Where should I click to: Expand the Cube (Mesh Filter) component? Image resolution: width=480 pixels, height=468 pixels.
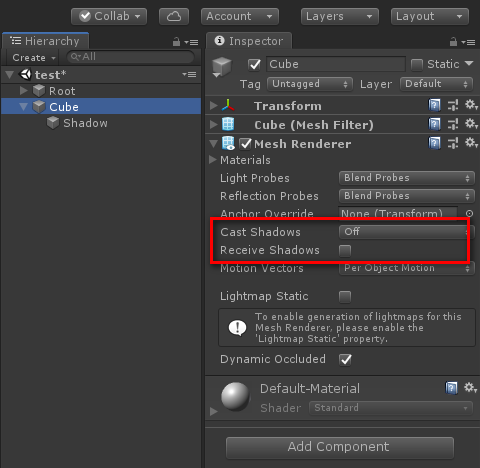214,125
